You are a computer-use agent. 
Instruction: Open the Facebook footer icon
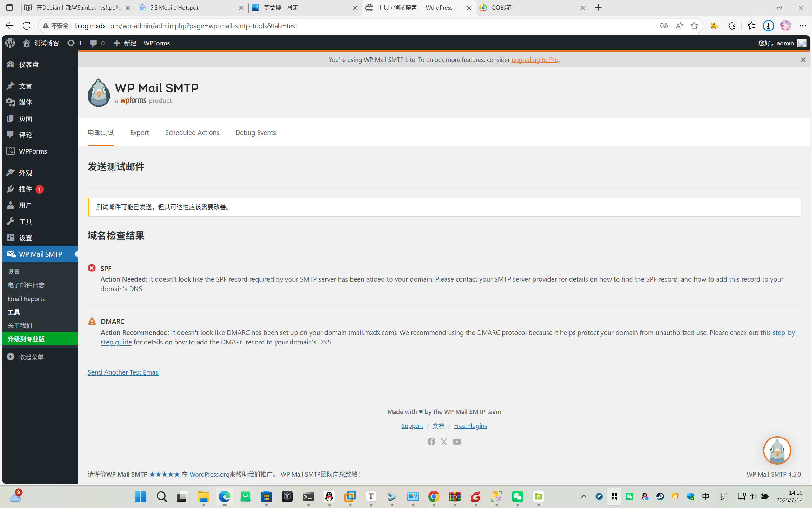(431, 441)
